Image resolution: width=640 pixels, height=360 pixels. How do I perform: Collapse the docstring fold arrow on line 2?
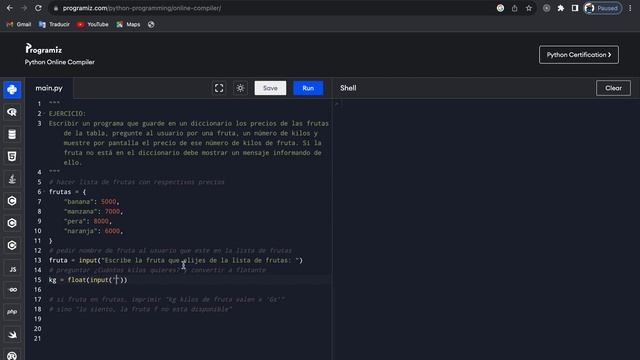(44, 113)
